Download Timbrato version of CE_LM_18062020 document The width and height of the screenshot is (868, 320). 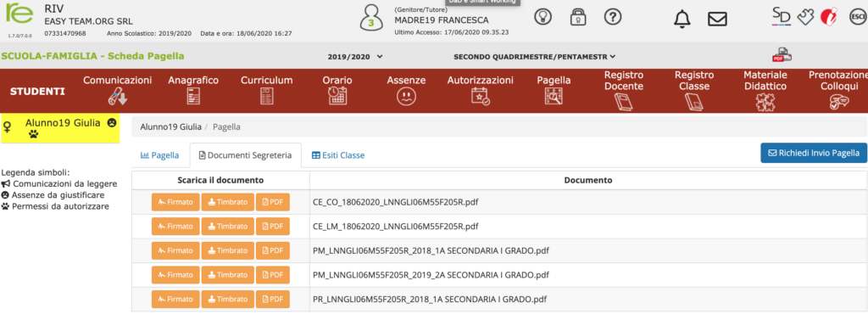coord(227,227)
